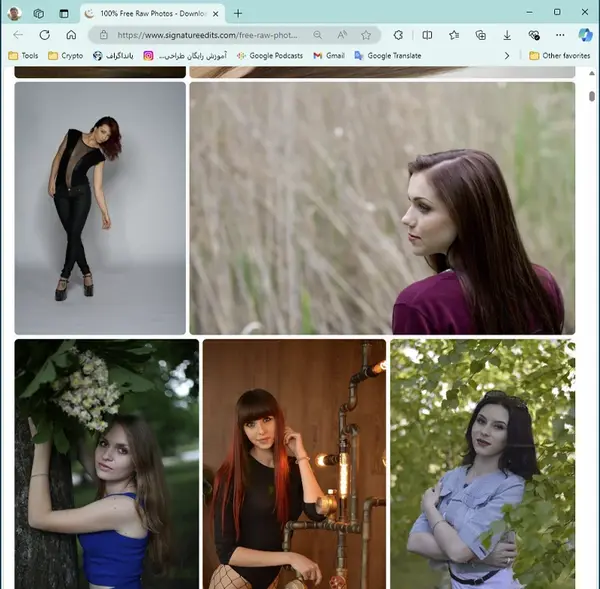Select the 100% Free Raw Photos tab

152,14
